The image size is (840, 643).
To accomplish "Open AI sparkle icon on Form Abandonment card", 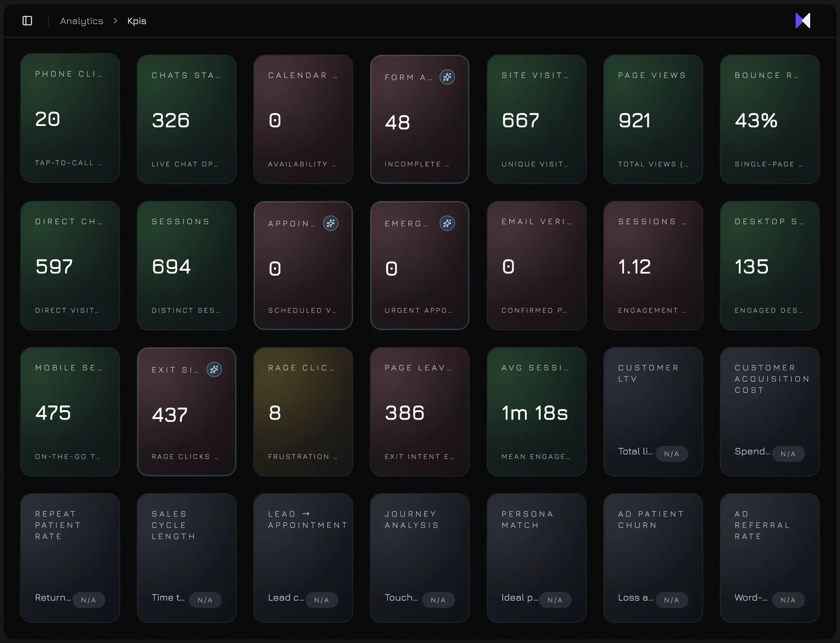I will [447, 77].
